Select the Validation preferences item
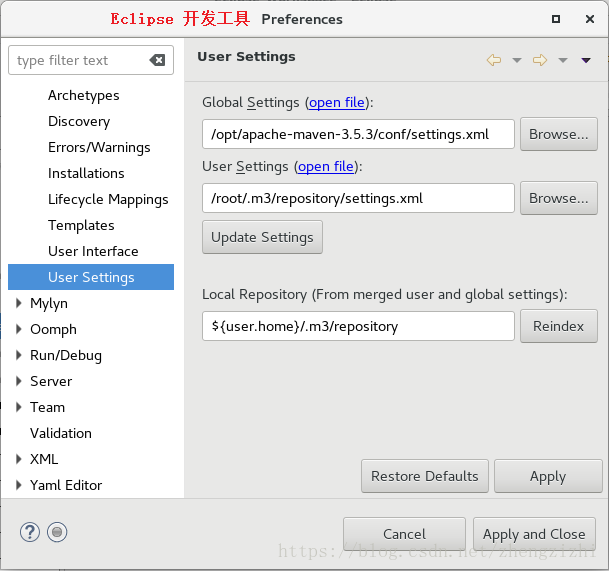 [x=61, y=433]
